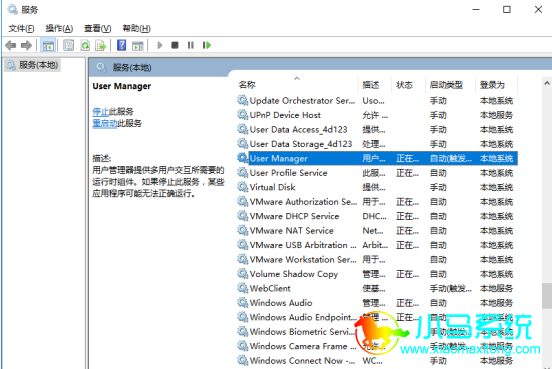This screenshot has width=552, height=369.
Task: Toggle the Action pane toolbar icon
Action: tap(138, 45)
